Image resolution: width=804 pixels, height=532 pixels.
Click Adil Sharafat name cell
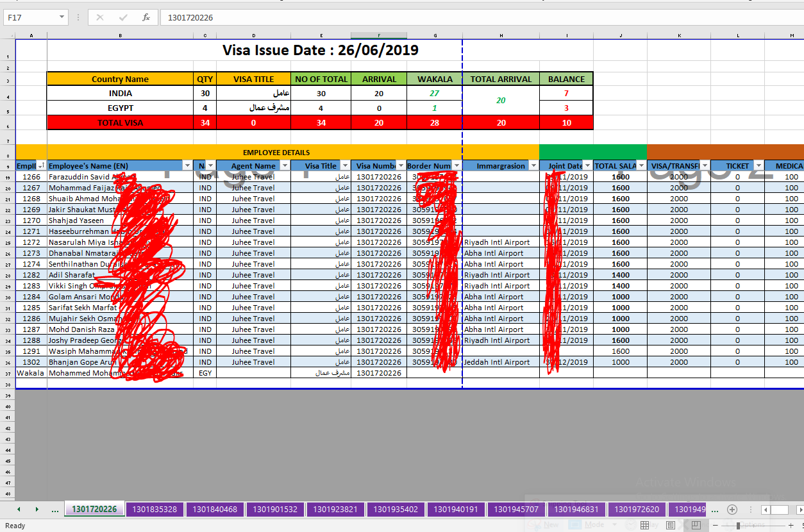pos(120,275)
